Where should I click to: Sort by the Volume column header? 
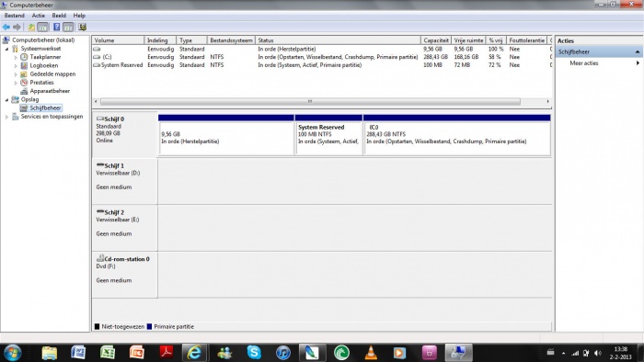(118, 40)
